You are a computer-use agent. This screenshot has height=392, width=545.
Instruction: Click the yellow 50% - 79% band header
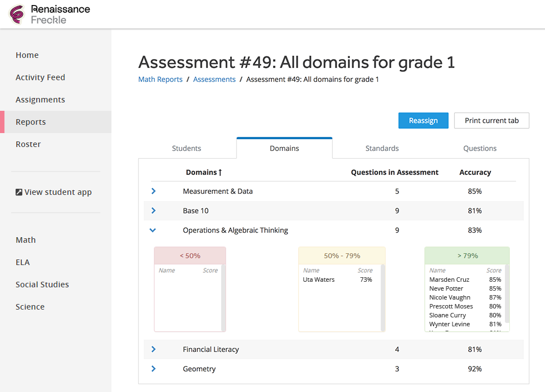coord(342,256)
